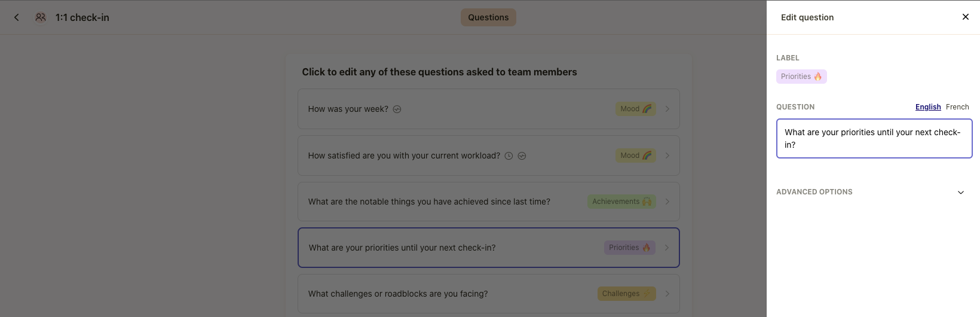Go back using the left arrow icon

coord(17,17)
